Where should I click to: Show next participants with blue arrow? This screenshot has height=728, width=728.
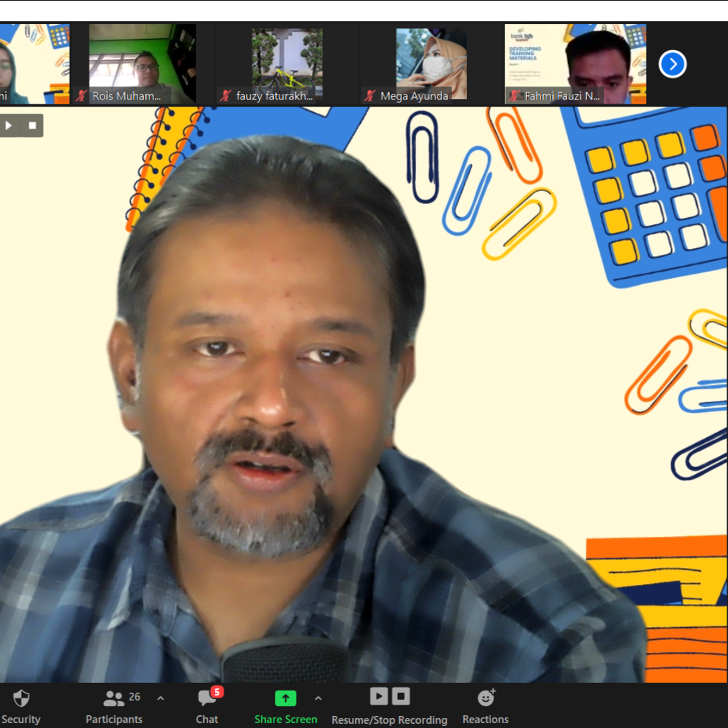pos(673,64)
